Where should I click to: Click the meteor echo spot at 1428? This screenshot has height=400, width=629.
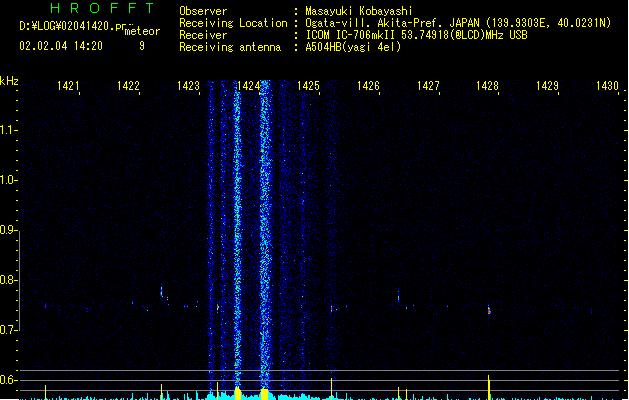pos(489,310)
